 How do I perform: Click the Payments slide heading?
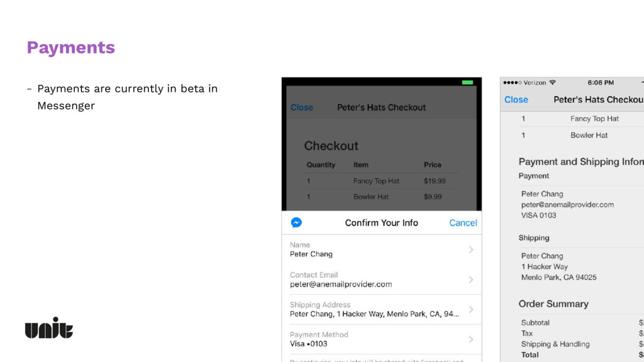pos(70,48)
